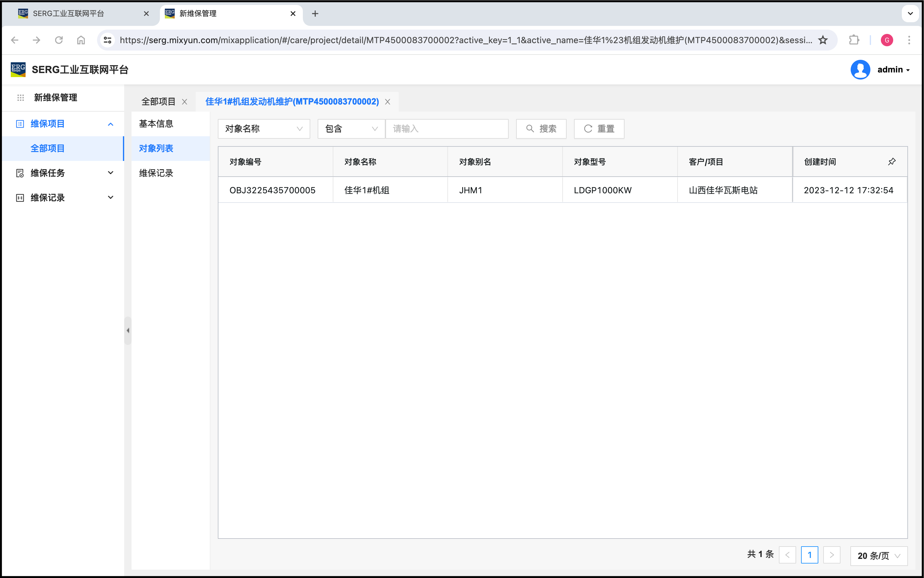Open the 包含 condition dropdown
Image resolution: width=924 pixels, height=578 pixels.
point(351,129)
